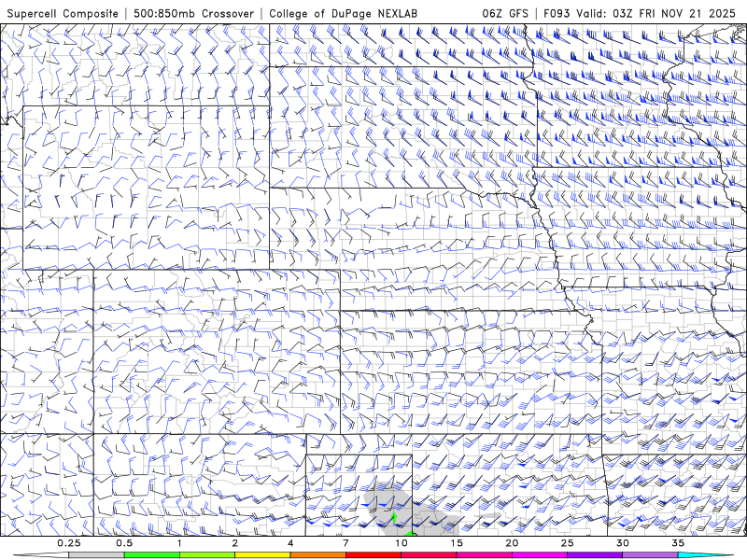This screenshot has width=747, height=560.
Task: Select the bright green color bar segment after 0.5
Action: (152, 555)
